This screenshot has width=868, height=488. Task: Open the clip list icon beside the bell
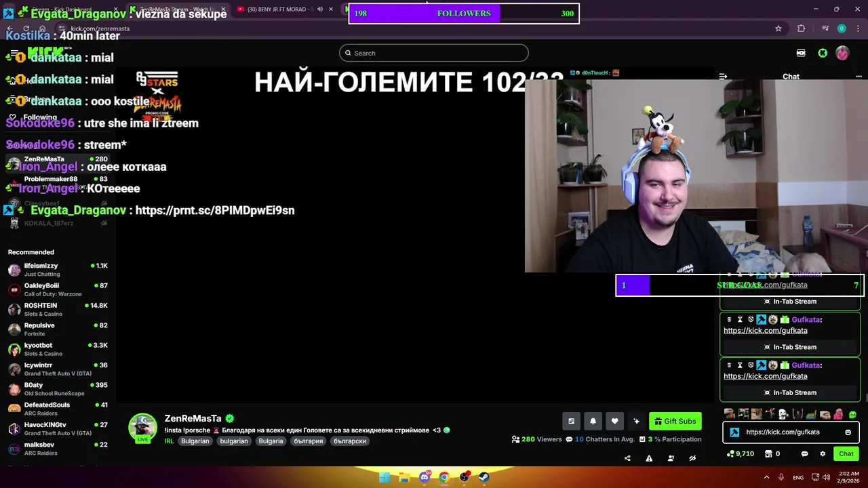[571, 421]
